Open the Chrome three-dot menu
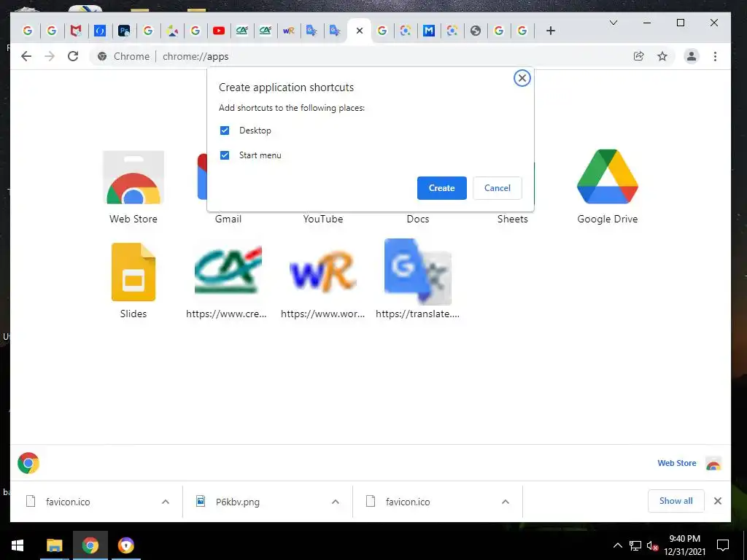 click(x=715, y=56)
